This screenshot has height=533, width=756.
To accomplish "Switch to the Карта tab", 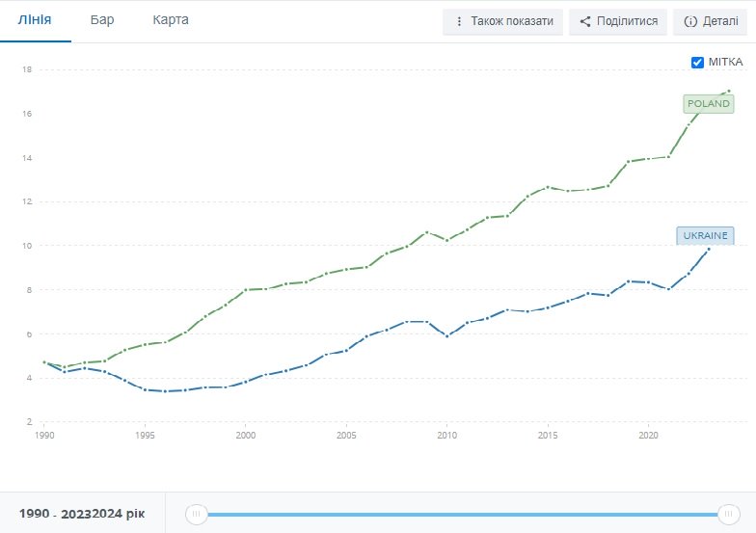I will 171,19.
